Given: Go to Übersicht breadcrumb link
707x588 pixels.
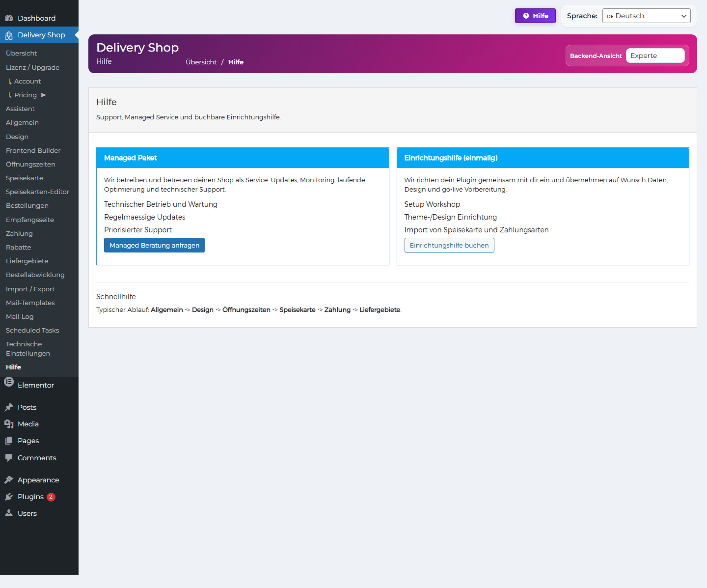Looking at the screenshot, I should click(x=201, y=62).
